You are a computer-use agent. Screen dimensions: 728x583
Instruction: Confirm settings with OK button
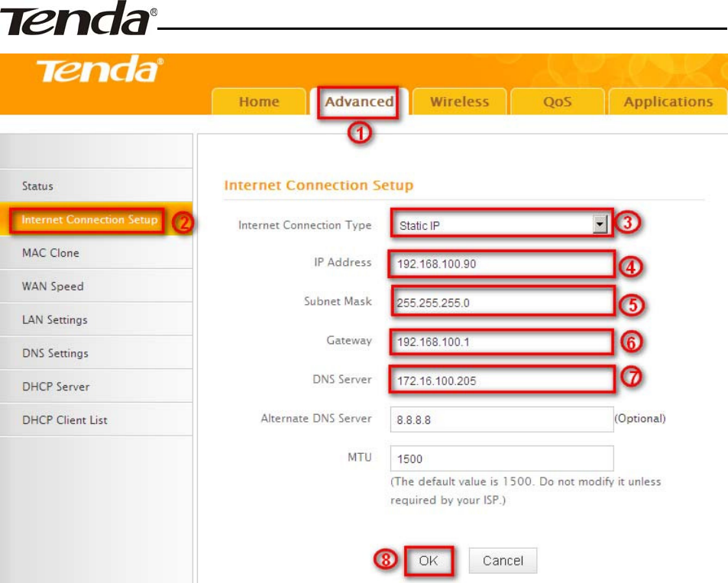coord(428,561)
